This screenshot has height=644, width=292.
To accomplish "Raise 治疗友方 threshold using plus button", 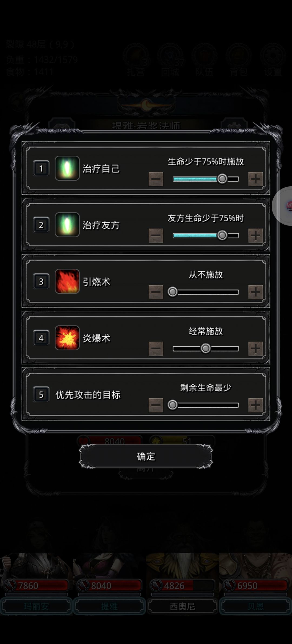I will pyautogui.click(x=255, y=235).
